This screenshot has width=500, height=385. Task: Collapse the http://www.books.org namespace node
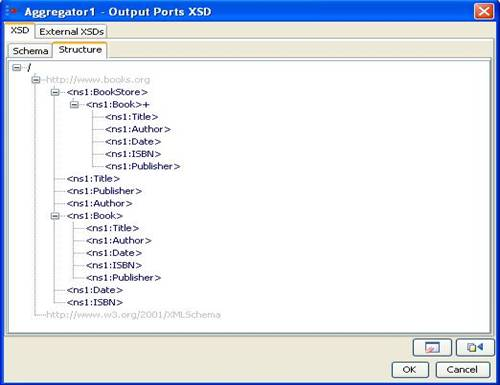(36, 80)
